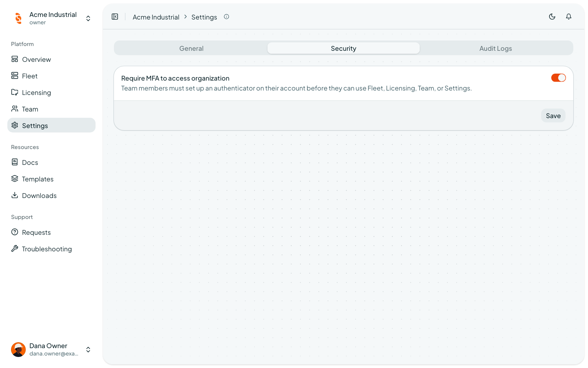The width and height of the screenshot is (588, 368).
Task: Click the Docs document icon
Action: coord(15,162)
